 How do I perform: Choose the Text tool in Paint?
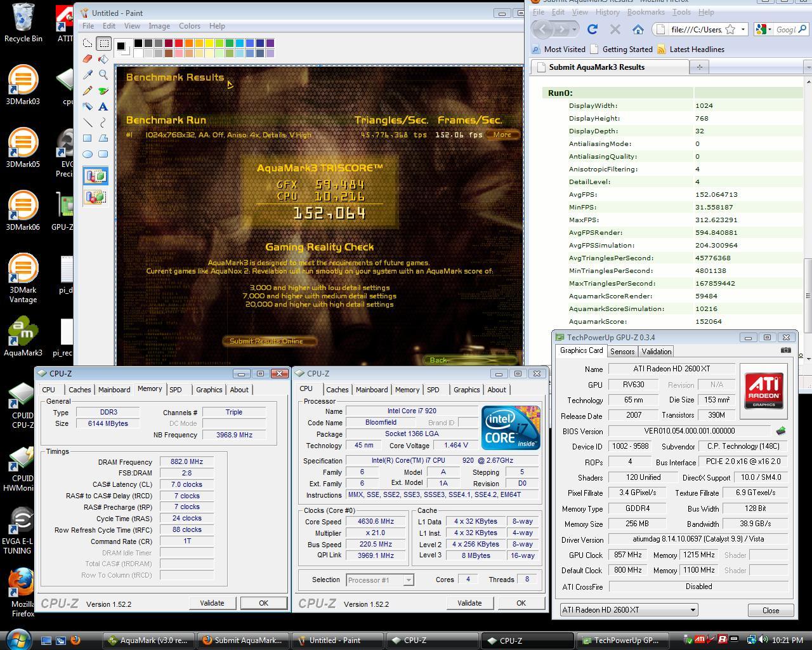(103, 107)
